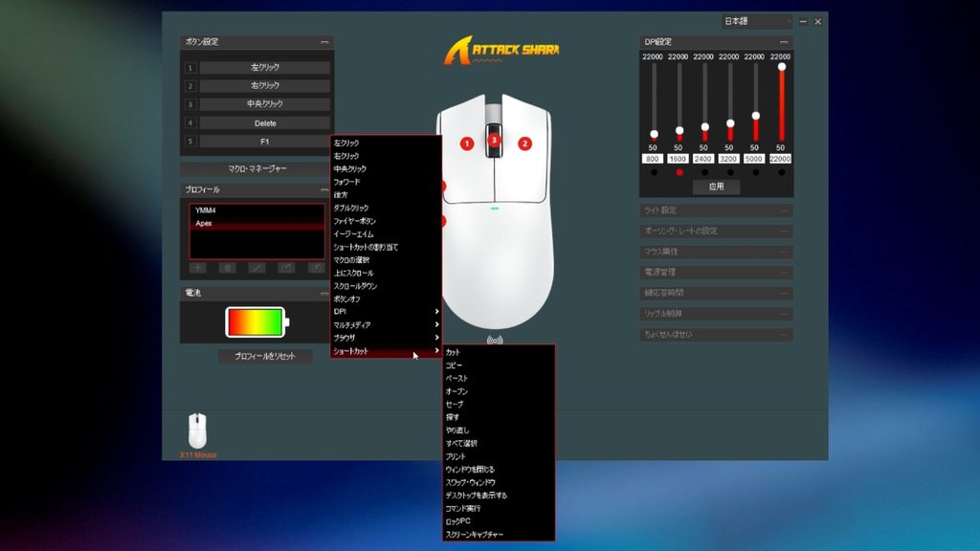The image size is (980, 551).
Task: Select the 5000 DPI stage radio dot
Action: click(756, 172)
